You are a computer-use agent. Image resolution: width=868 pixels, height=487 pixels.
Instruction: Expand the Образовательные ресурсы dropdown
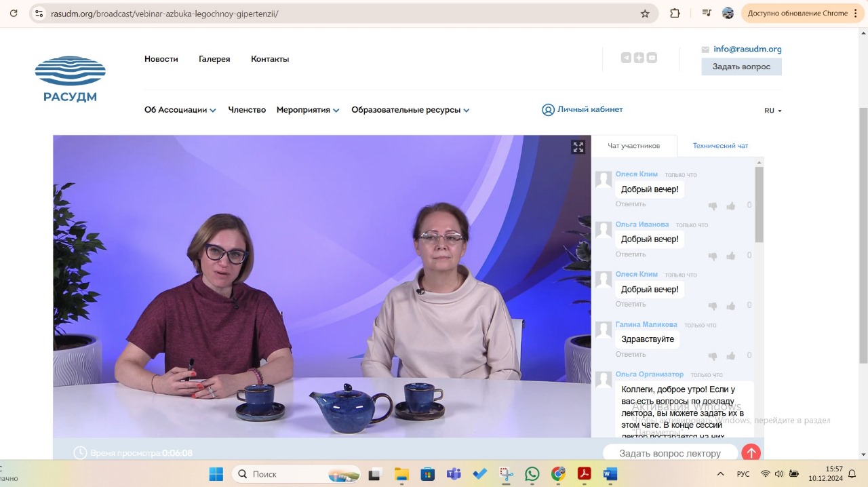[x=410, y=110]
